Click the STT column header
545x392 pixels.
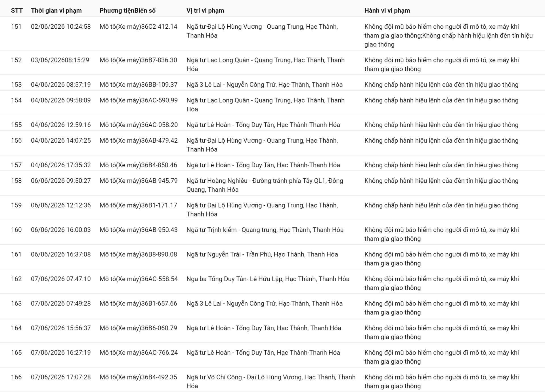click(17, 10)
